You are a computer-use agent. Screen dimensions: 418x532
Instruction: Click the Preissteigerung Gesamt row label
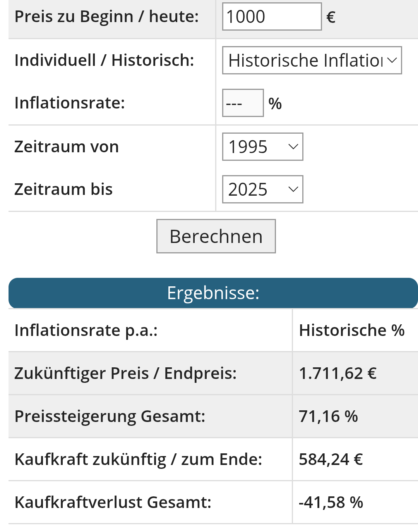(110, 417)
